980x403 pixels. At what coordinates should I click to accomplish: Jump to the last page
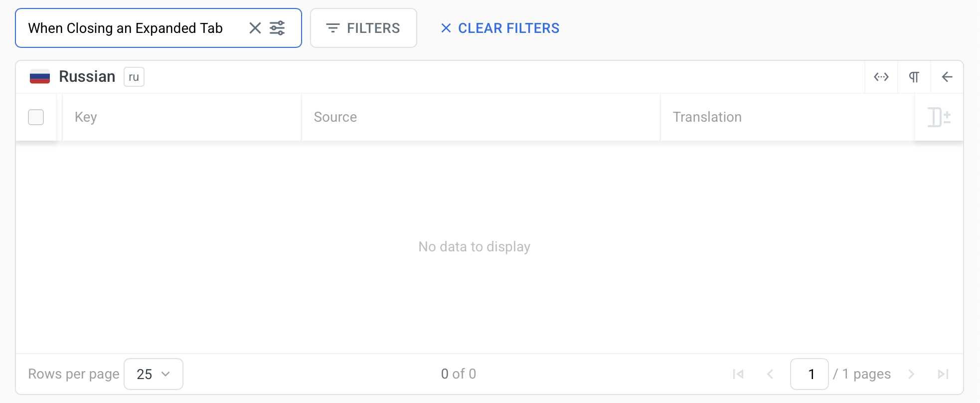click(x=943, y=374)
